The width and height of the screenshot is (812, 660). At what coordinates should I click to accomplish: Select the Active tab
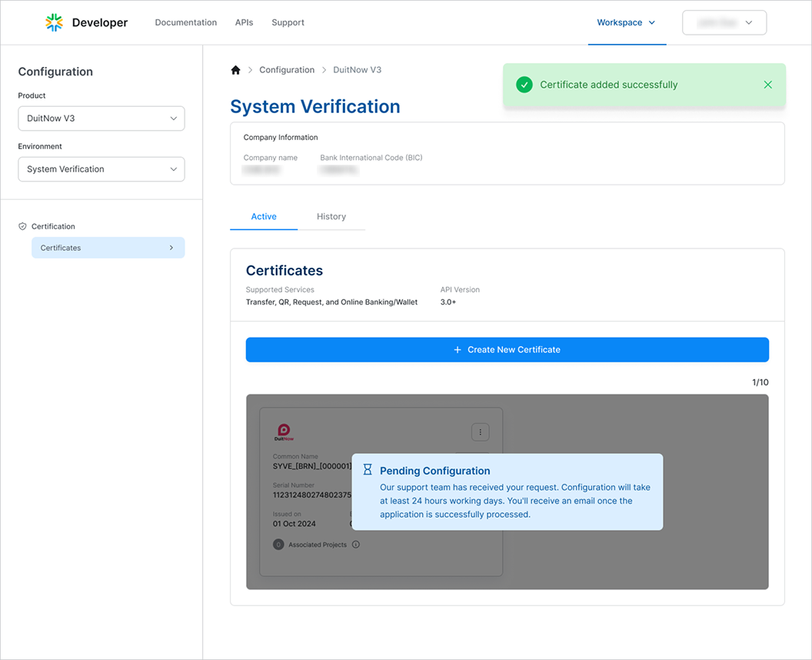(264, 217)
